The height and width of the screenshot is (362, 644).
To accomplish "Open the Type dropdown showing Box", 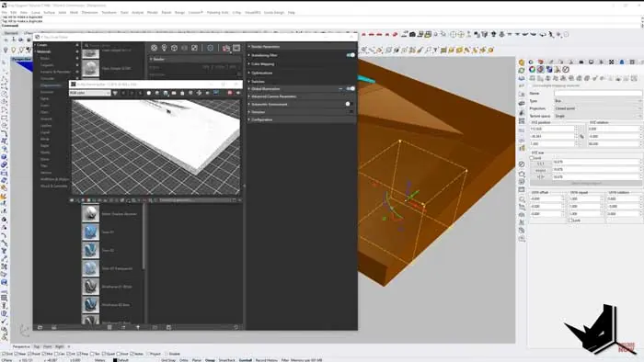I will 598,101.
